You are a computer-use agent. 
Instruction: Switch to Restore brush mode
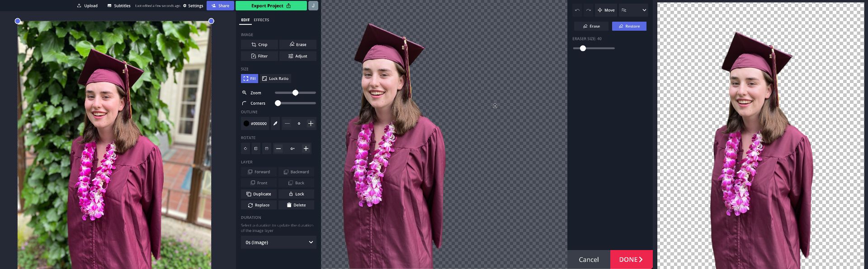click(629, 26)
